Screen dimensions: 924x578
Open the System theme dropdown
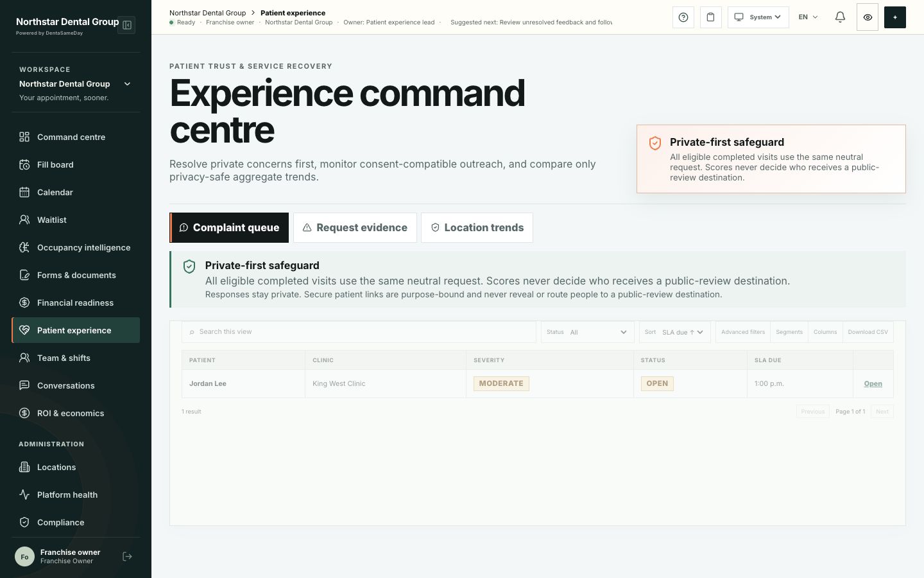(x=758, y=17)
